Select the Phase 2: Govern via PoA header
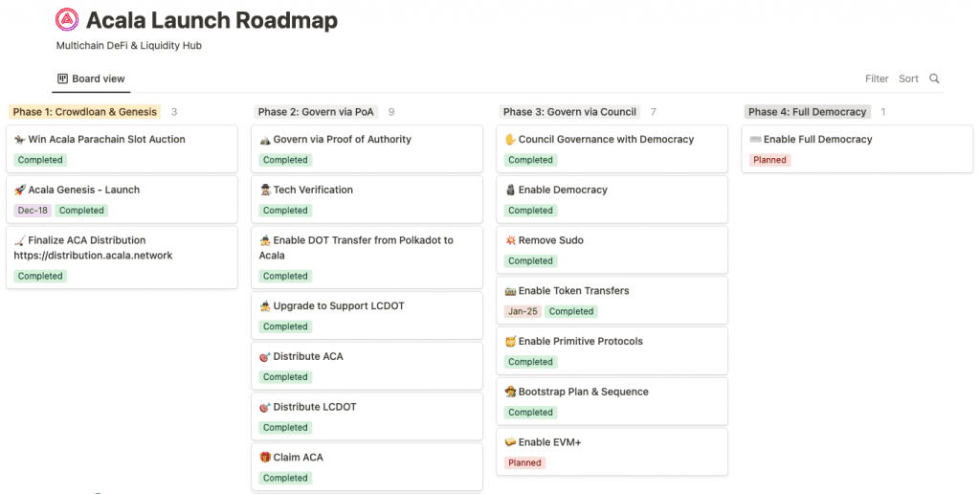 click(x=316, y=112)
